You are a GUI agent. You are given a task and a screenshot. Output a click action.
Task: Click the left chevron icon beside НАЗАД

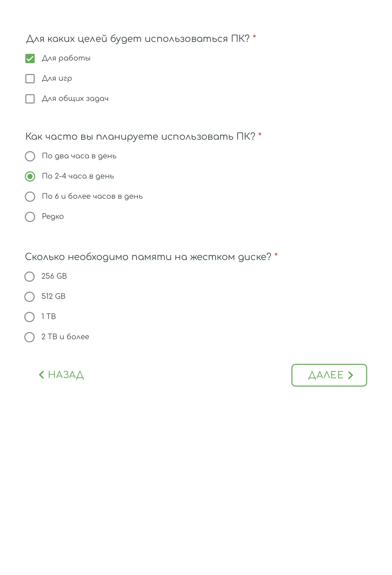pos(41,375)
